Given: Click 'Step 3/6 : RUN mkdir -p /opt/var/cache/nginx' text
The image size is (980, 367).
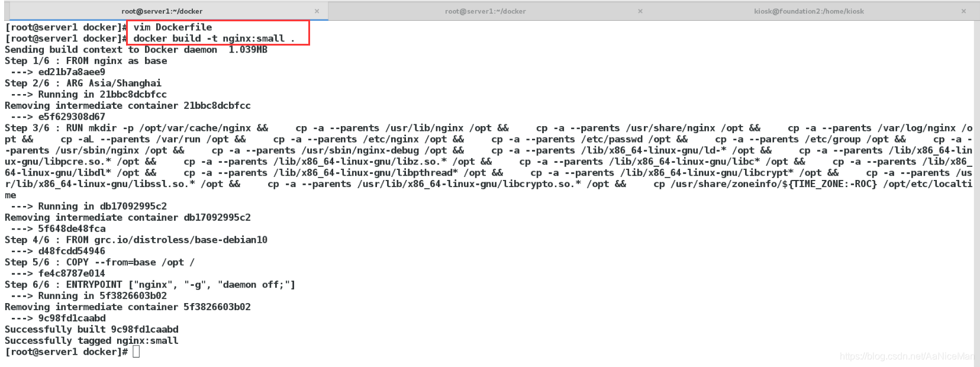Looking at the screenshot, I should coord(136,128).
